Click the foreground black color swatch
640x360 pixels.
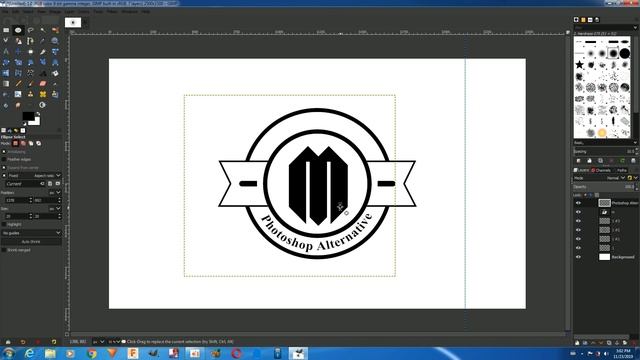[x=27, y=116]
